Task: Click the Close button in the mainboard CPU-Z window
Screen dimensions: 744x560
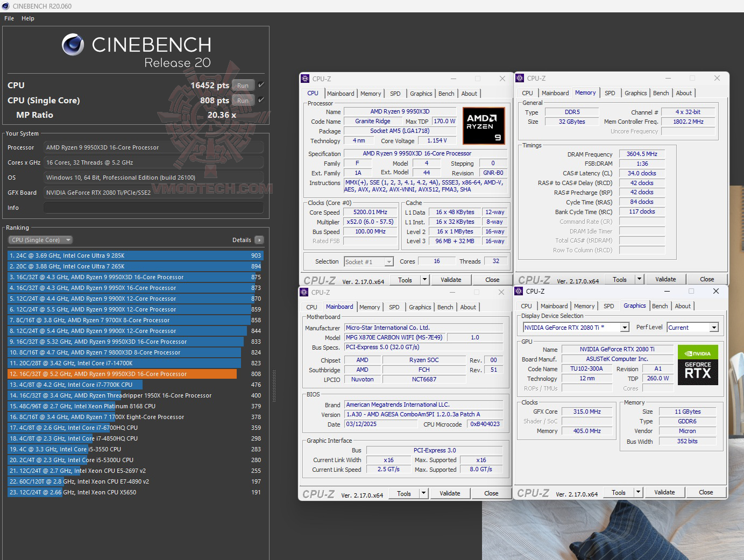Action: (x=491, y=493)
